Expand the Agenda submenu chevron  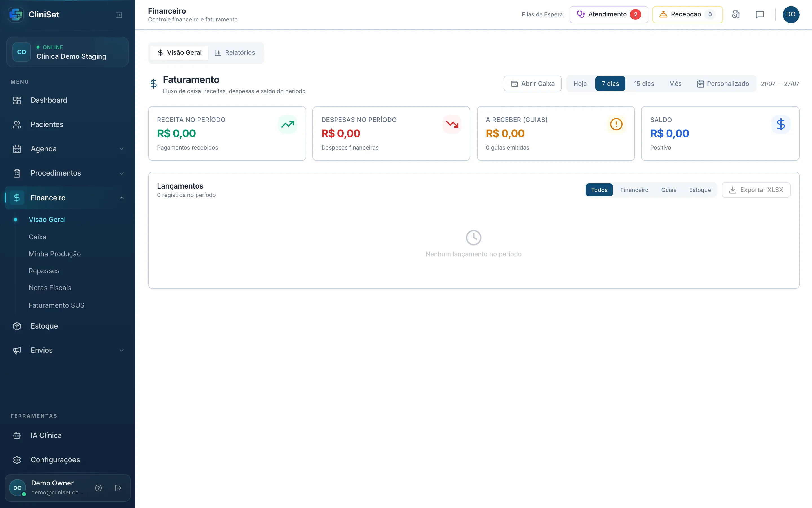tap(122, 149)
